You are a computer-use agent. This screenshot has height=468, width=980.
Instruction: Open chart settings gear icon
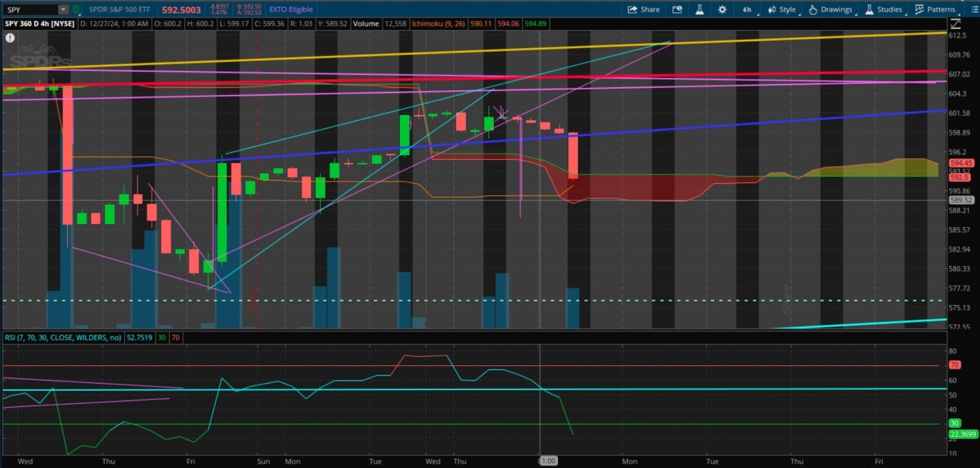(x=723, y=9)
